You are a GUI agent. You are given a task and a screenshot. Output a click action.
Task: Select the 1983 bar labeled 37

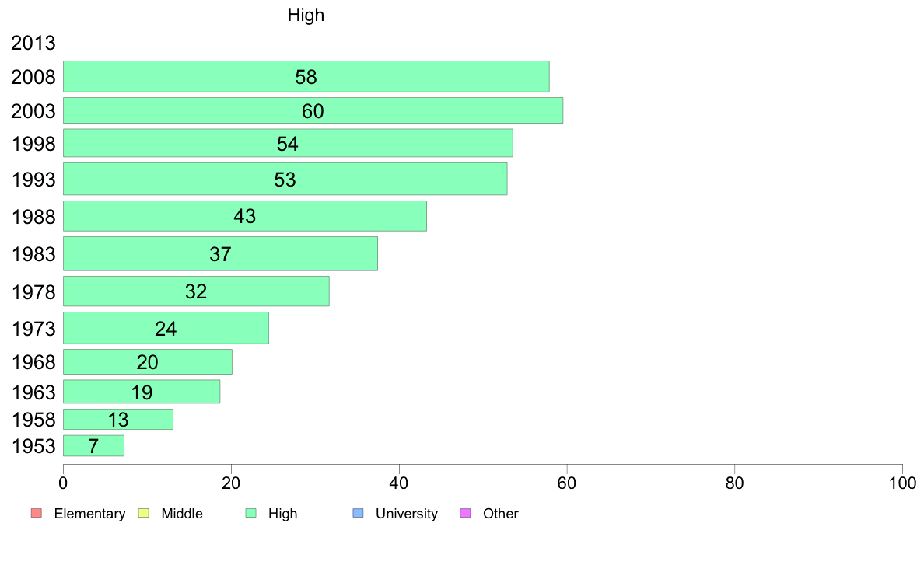[220, 254]
